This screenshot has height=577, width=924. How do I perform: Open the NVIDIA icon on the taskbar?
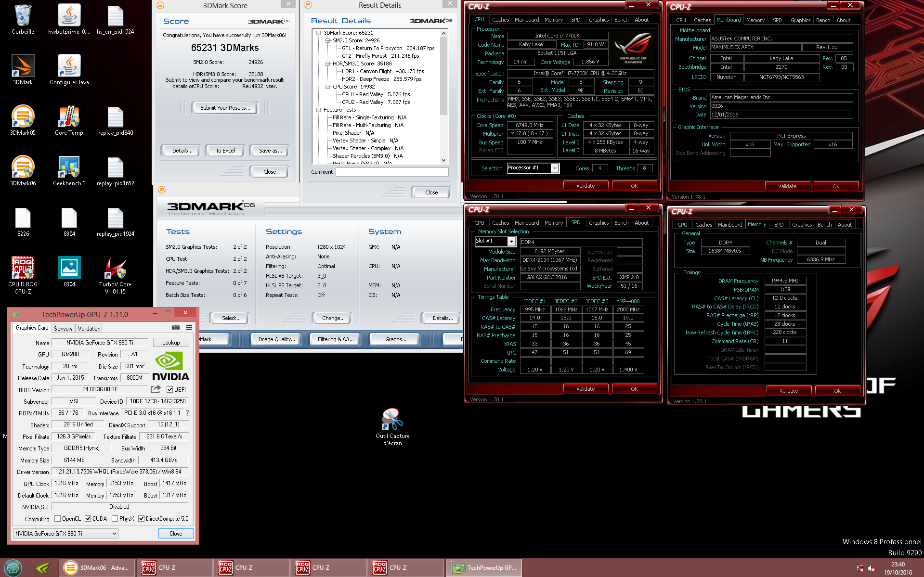(43, 568)
